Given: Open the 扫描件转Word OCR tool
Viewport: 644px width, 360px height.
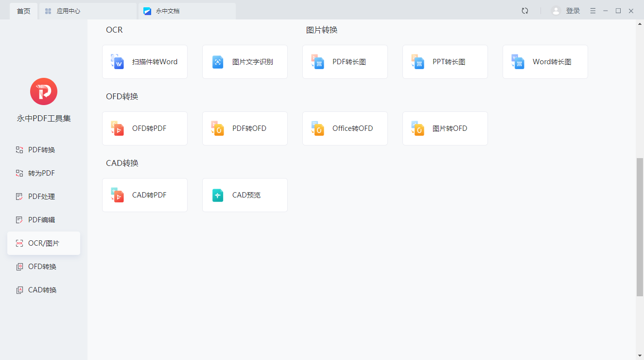Looking at the screenshot, I should 144,62.
